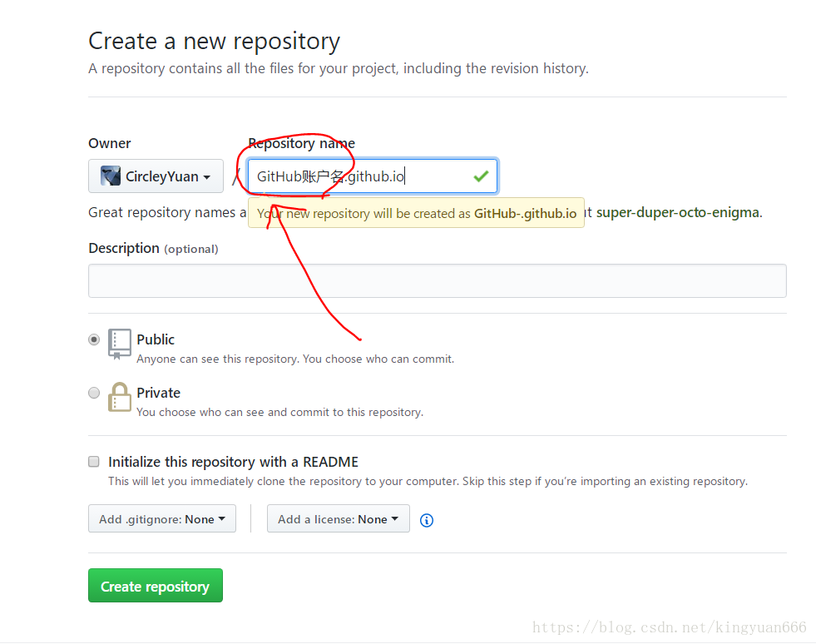
Task: Click the Create repository button
Action: pos(155,585)
